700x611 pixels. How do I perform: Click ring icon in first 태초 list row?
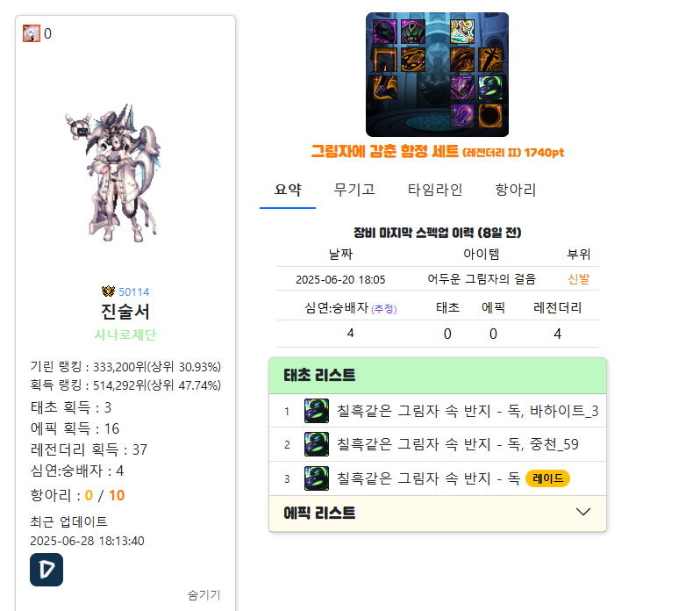(317, 411)
